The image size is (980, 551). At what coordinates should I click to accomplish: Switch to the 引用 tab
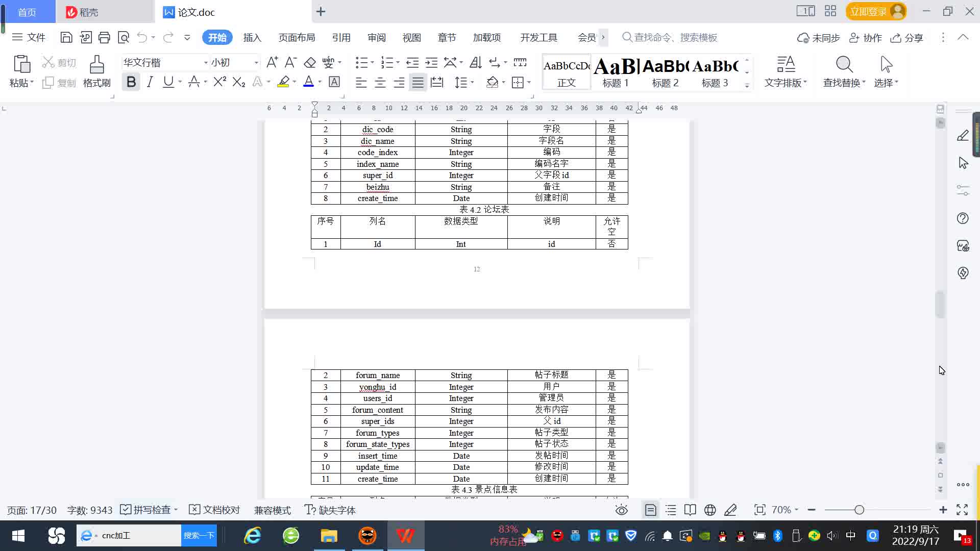[341, 38]
